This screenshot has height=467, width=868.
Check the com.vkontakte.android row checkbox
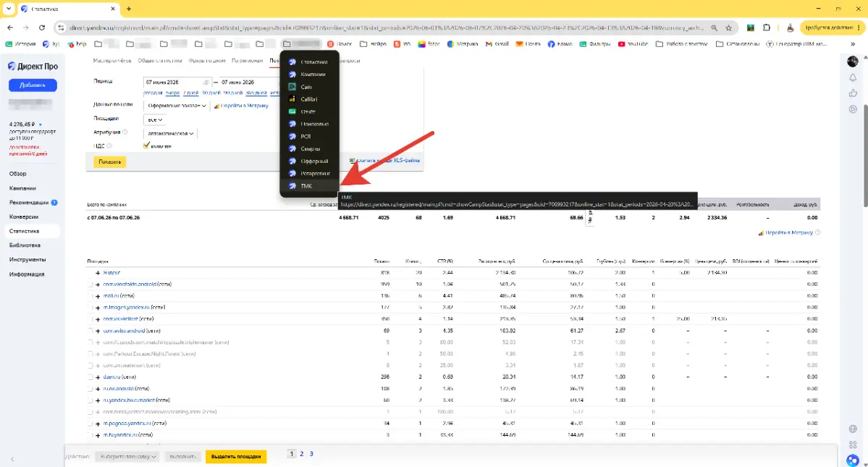pyautogui.click(x=90, y=285)
